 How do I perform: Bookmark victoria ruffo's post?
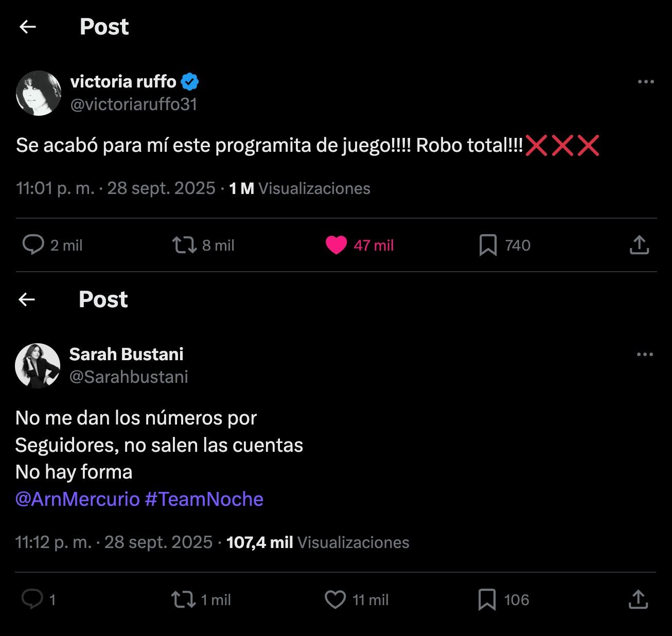tap(488, 245)
